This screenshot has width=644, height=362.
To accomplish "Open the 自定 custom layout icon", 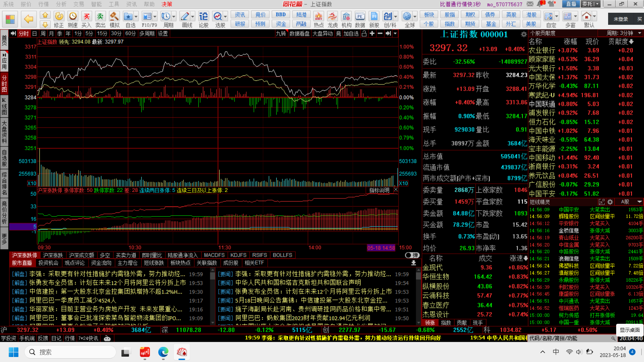I will coord(549,19).
